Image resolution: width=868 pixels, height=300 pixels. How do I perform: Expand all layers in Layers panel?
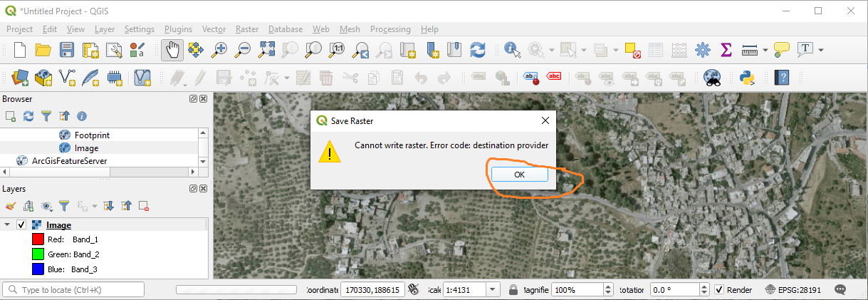(109, 206)
